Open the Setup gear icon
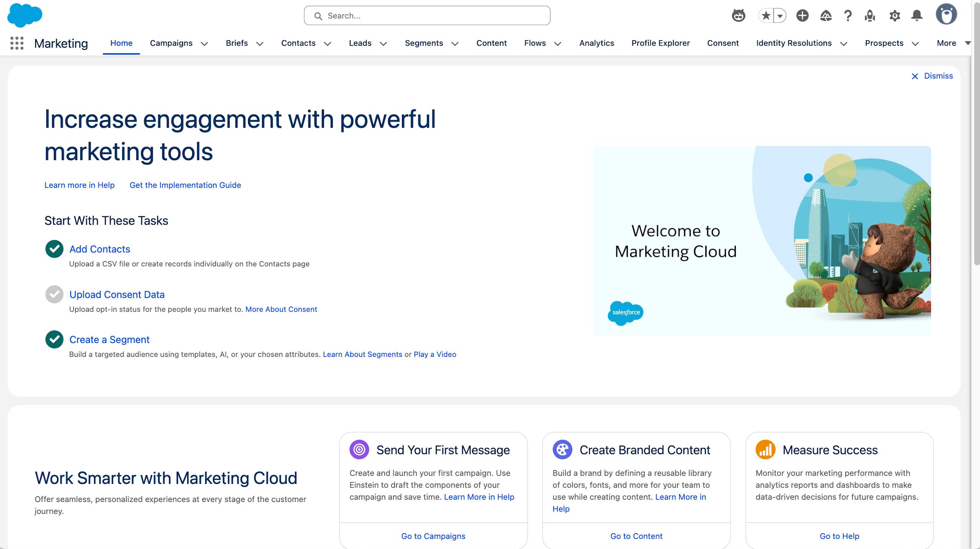Screen dimensions: 980x549 point(894,16)
